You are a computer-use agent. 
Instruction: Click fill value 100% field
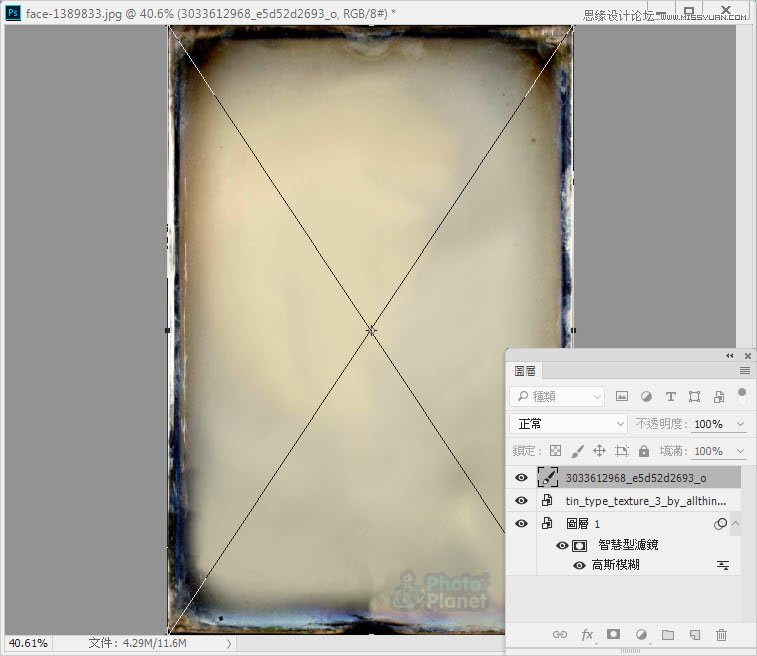pyautogui.click(x=709, y=451)
